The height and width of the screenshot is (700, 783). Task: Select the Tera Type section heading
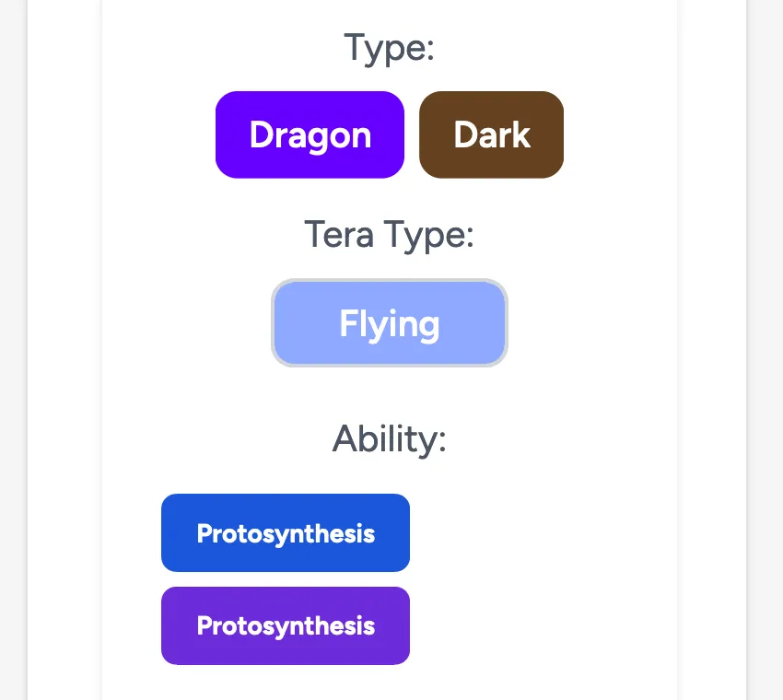389,235
